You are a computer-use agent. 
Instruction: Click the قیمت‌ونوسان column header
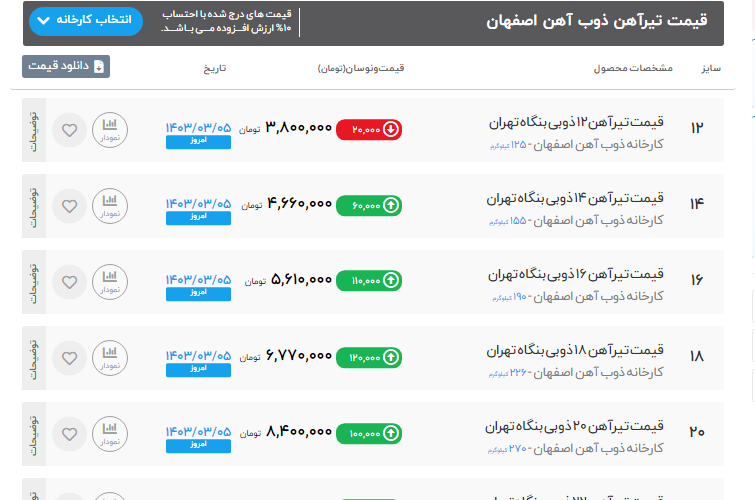(x=361, y=68)
